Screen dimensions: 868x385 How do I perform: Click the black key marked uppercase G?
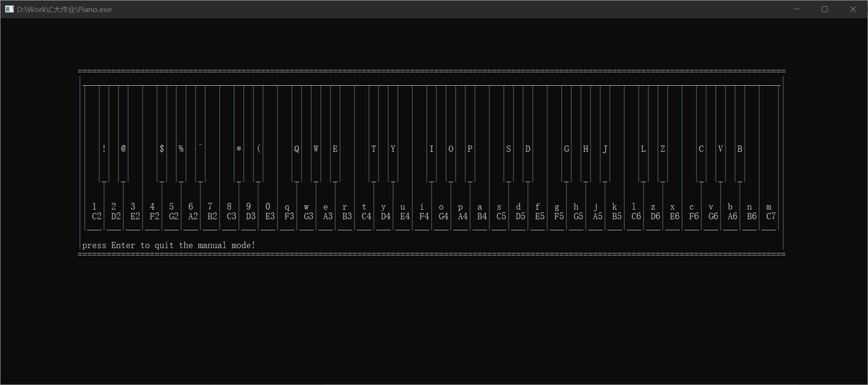point(566,135)
